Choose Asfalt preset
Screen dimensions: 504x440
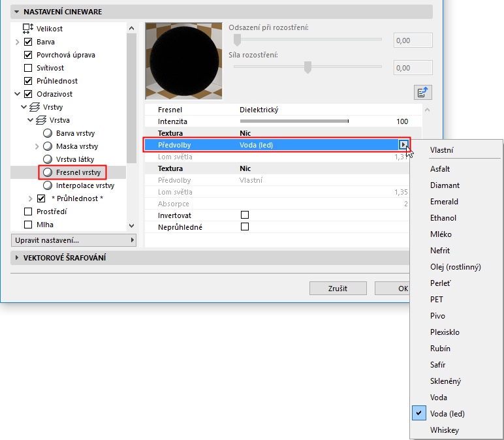point(456,169)
